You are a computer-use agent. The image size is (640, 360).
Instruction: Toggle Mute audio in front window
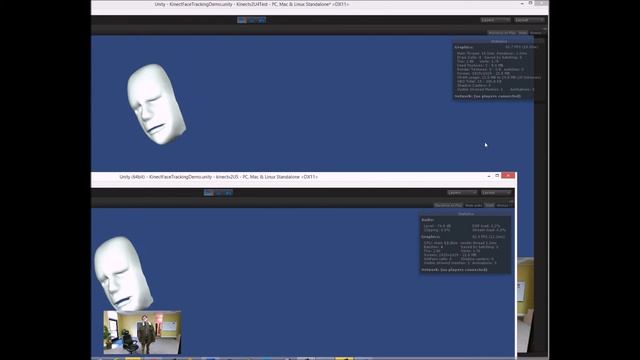click(473, 205)
